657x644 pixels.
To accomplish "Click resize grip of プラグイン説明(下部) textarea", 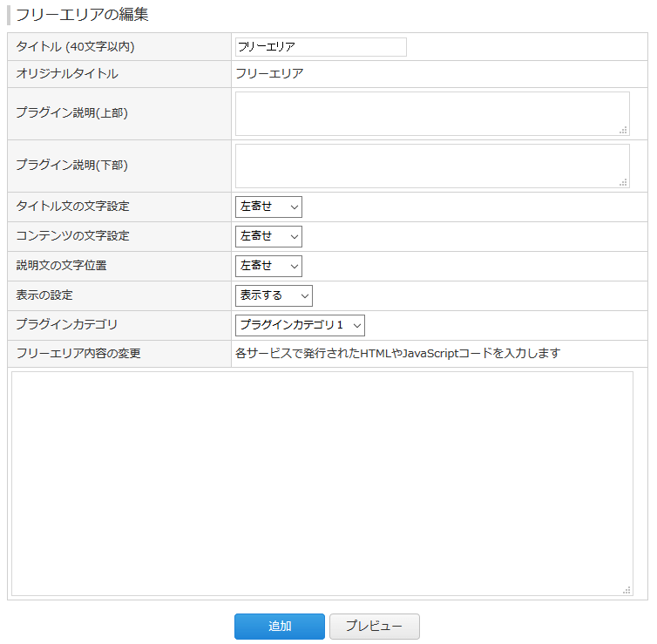I will (624, 182).
